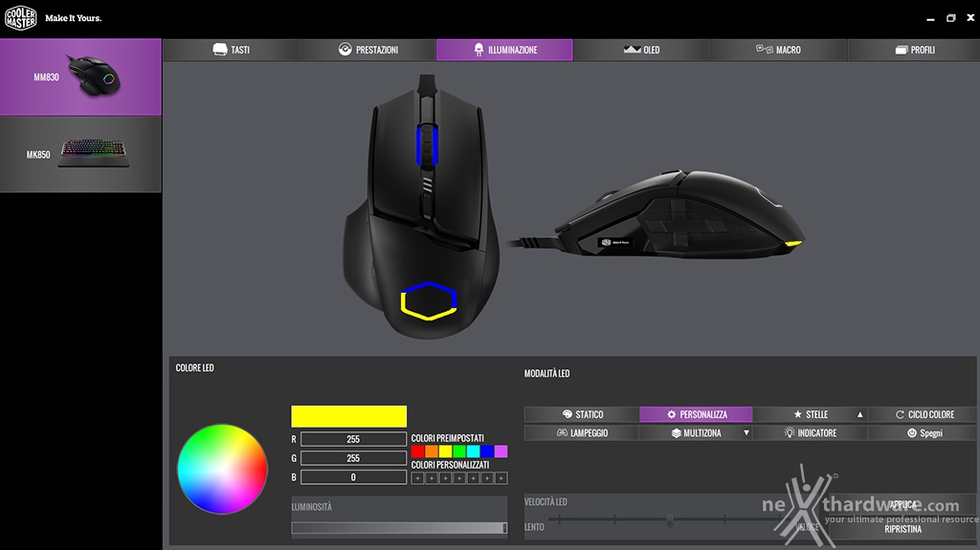Pick the red preset color

pos(418,451)
